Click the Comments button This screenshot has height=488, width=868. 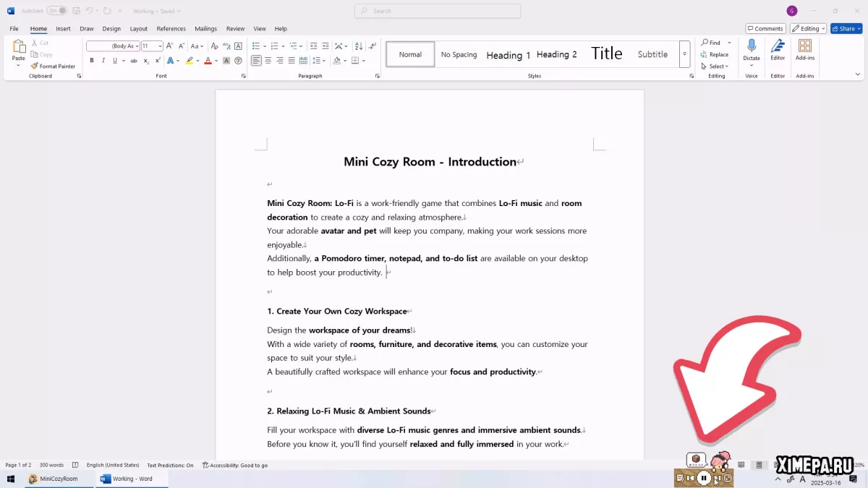(765, 29)
